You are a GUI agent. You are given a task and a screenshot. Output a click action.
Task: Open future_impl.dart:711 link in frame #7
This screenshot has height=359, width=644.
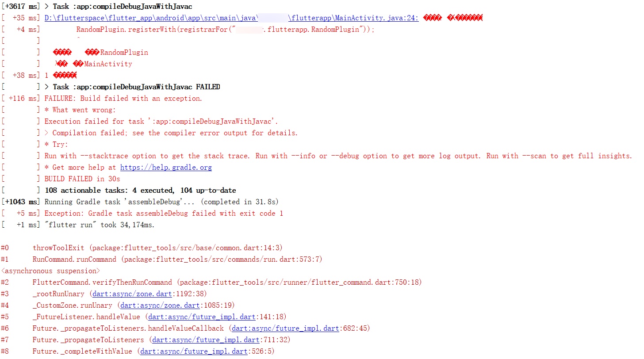click(205, 340)
